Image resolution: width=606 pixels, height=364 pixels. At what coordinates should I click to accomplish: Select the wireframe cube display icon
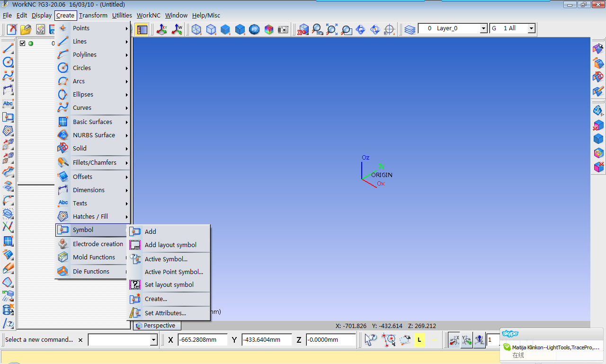(x=196, y=29)
